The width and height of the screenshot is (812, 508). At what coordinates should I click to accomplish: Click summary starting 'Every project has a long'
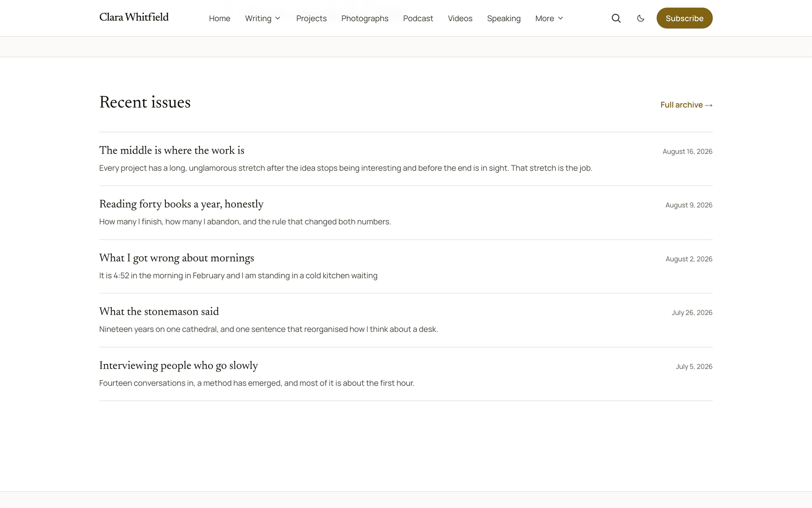(346, 168)
